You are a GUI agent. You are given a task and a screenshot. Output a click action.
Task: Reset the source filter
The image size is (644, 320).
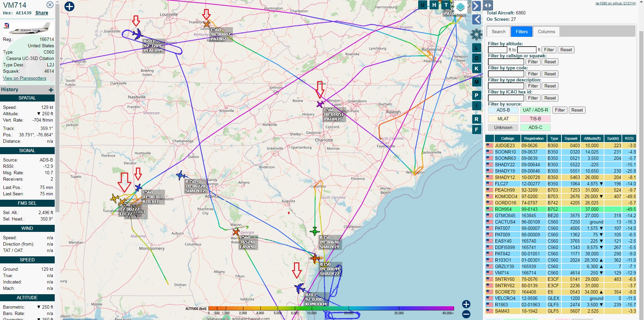[577, 110]
